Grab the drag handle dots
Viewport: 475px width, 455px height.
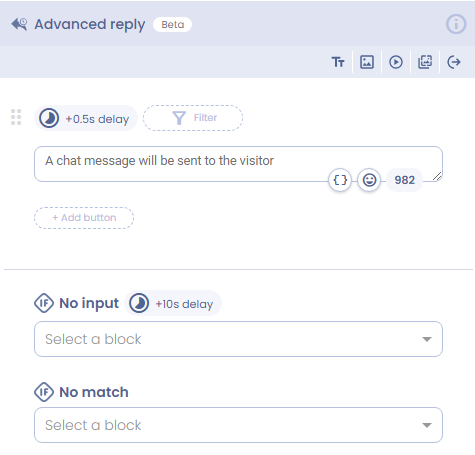pyautogui.click(x=16, y=117)
